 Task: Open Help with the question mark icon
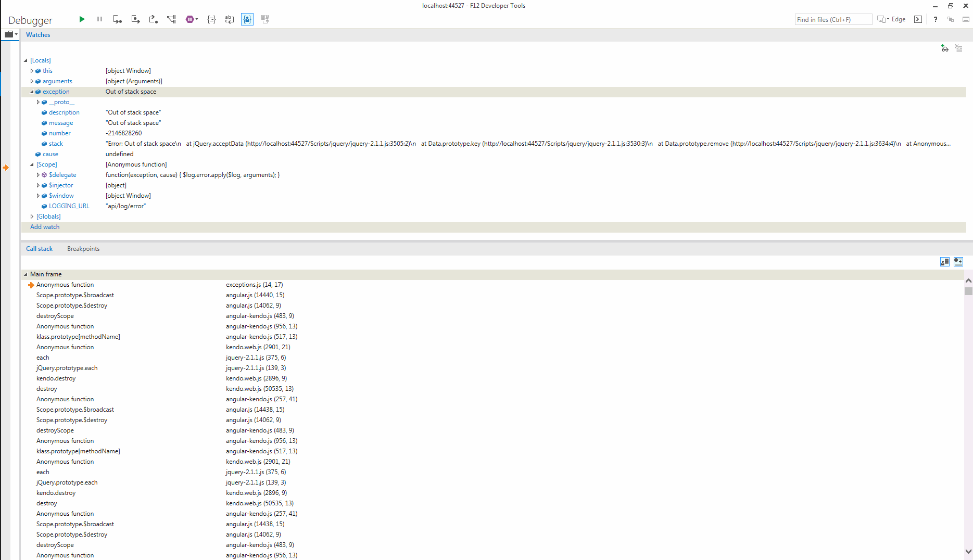point(936,19)
